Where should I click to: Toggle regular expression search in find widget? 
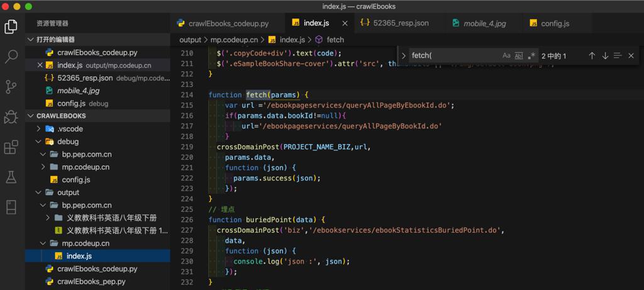(531, 56)
